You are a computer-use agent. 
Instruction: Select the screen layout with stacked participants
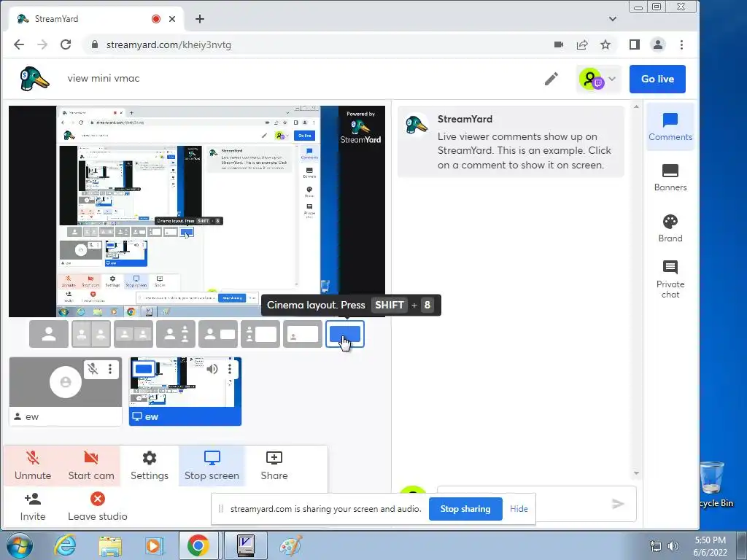click(x=260, y=334)
